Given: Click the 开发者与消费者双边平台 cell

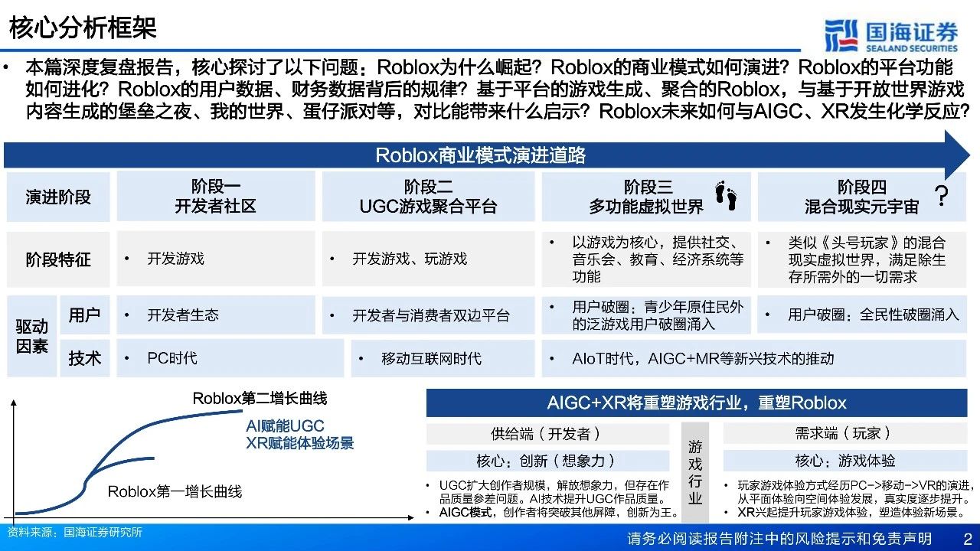Looking at the screenshot, I should coord(428,315).
